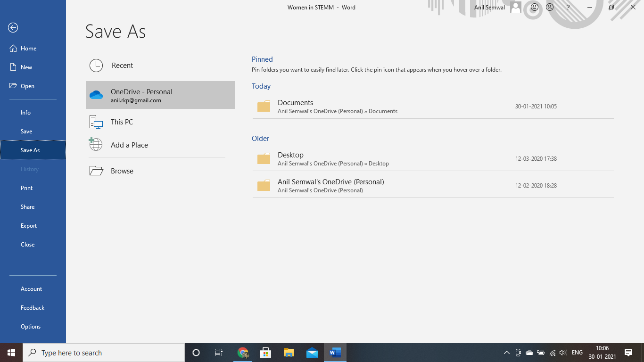The height and width of the screenshot is (362, 644).
Task: Click the back arrow to exit backstage
Action: [13, 28]
